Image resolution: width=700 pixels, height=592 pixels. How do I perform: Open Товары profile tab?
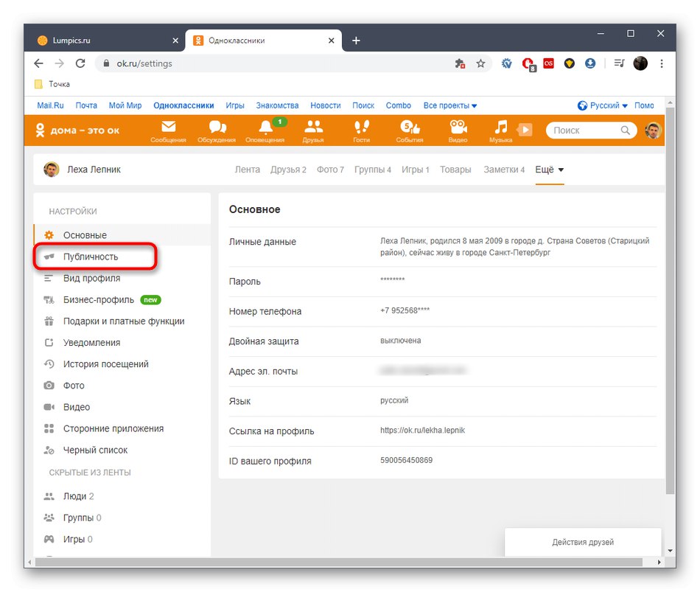click(x=455, y=170)
